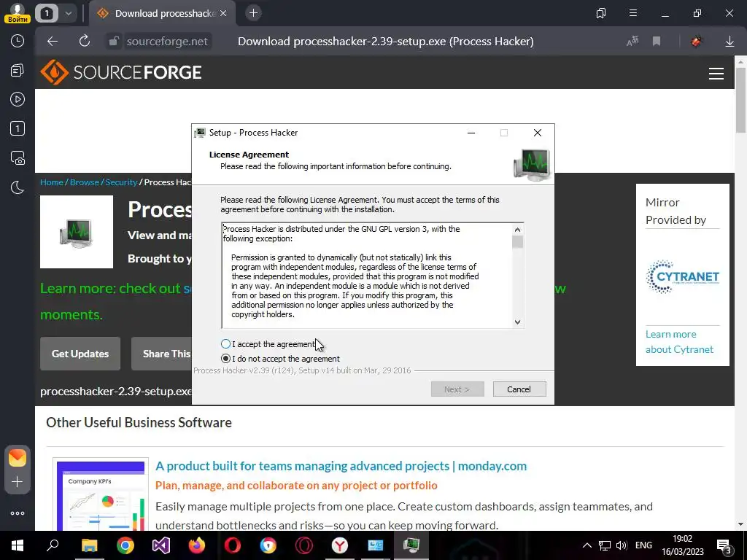Bookmark this page with bookmark icon
747x560 pixels.
point(657,42)
